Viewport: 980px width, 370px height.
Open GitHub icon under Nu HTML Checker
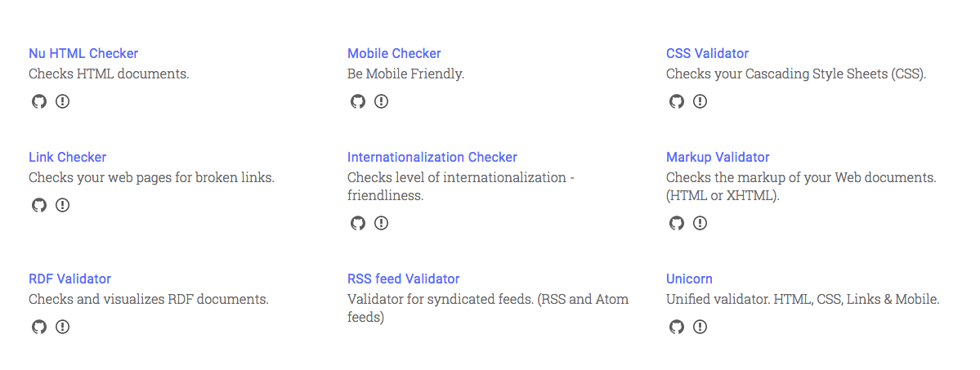[39, 101]
